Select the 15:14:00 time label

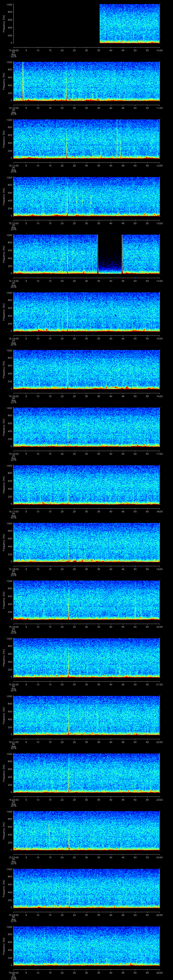[13, 339]
